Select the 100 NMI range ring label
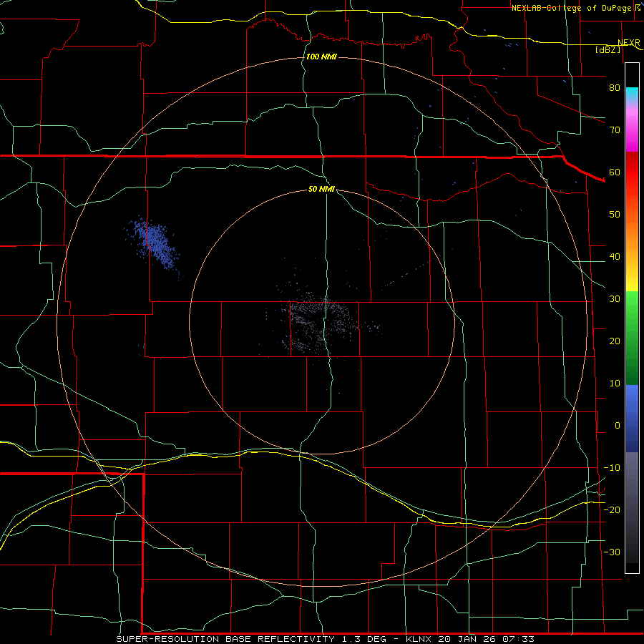 (321, 57)
